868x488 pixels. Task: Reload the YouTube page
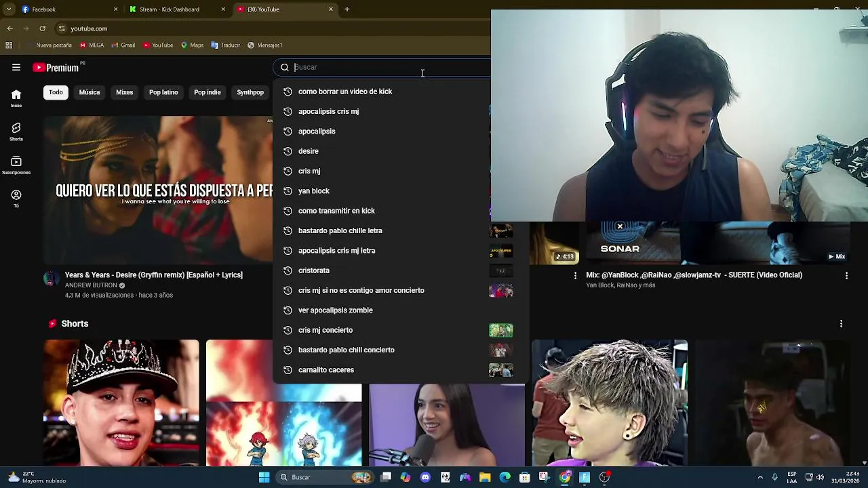(x=43, y=28)
